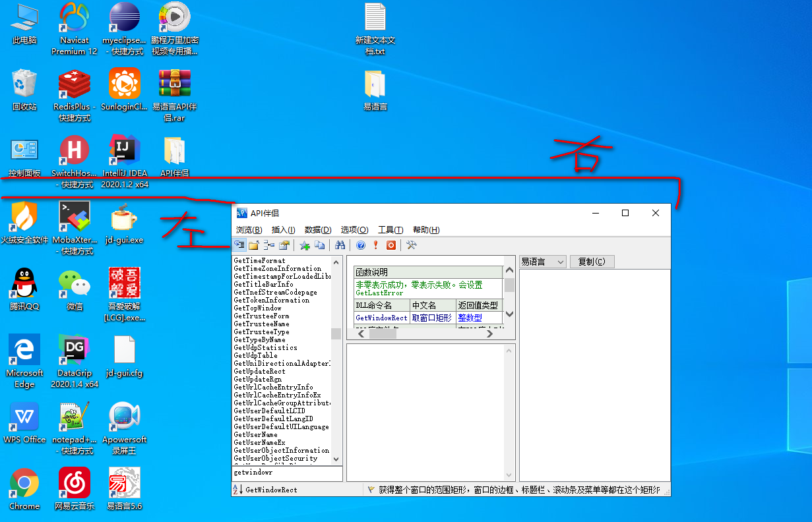Click the getwindowr search input field
The height and width of the screenshot is (522, 812).
287,473
